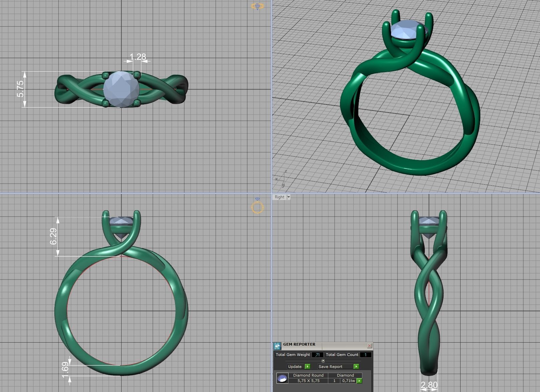Select the gem in the perspective view
The width and height of the screenshot is (540, 392).
point(408,30)
